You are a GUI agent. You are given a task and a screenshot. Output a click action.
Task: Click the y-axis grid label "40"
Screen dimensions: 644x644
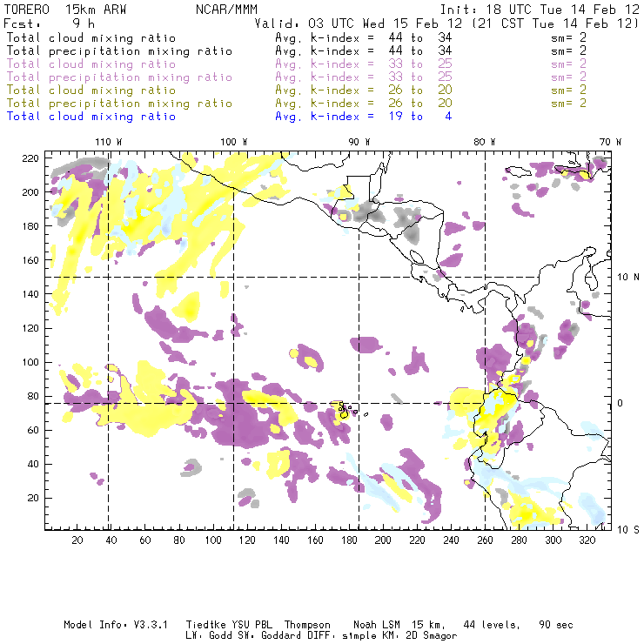[x=33, y=464]
